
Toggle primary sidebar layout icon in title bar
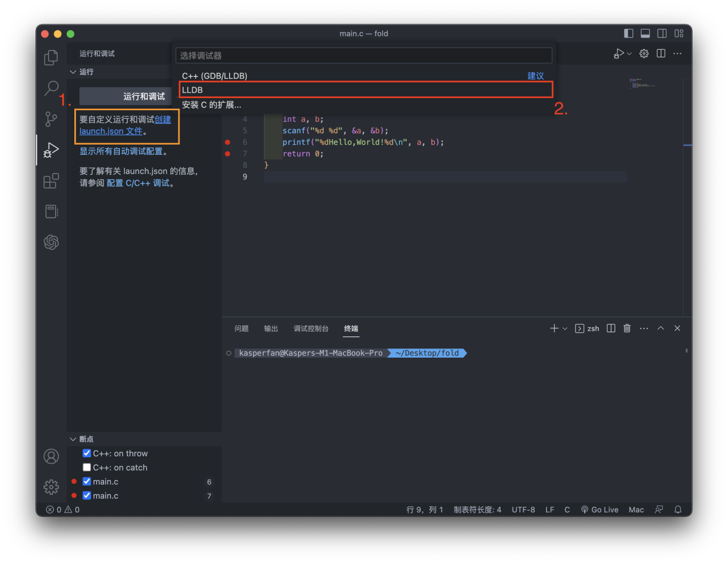coord(628,33)
